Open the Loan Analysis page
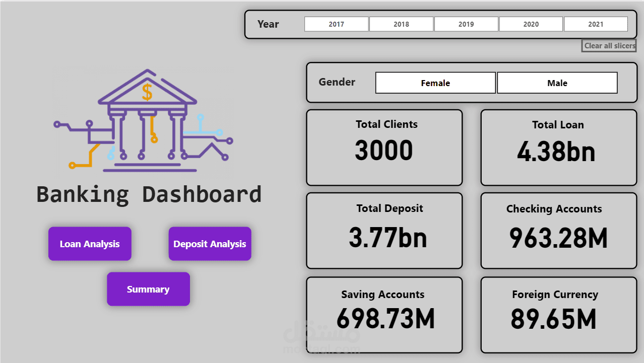The height and width of the screenshot is (363, 644). coord(90,243)
